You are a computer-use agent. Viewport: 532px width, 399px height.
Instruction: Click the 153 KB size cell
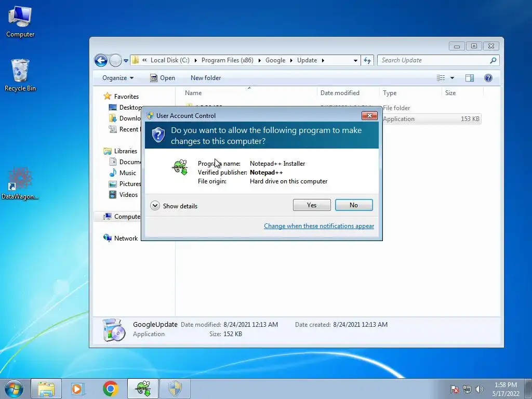(470, 119)
